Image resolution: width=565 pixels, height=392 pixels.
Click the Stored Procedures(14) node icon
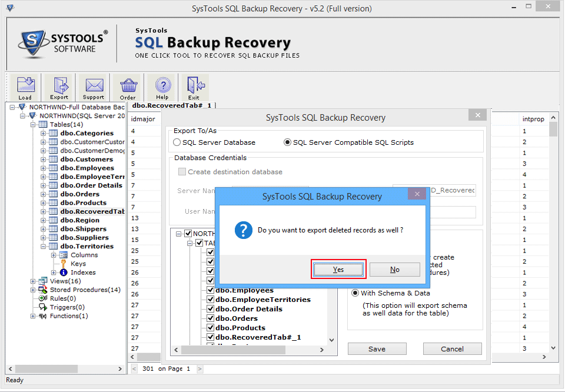[43, 290]
